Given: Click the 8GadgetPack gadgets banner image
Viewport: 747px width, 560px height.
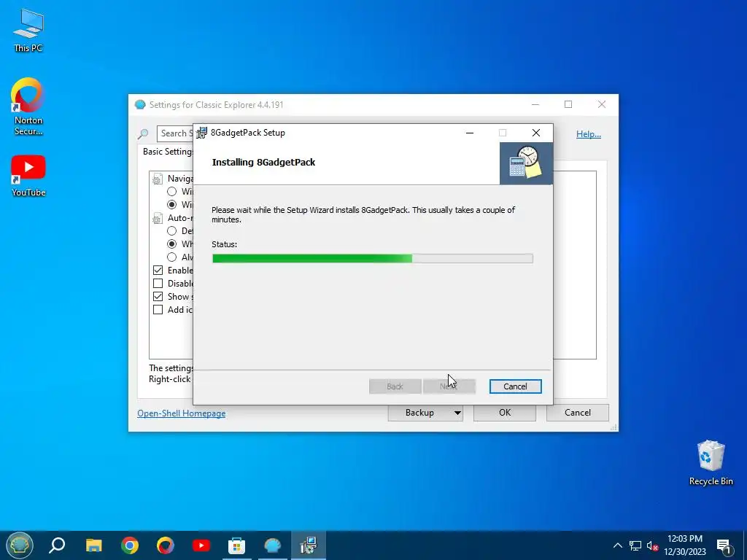Looking at the screenshot, I should click(x=526, y=163).
